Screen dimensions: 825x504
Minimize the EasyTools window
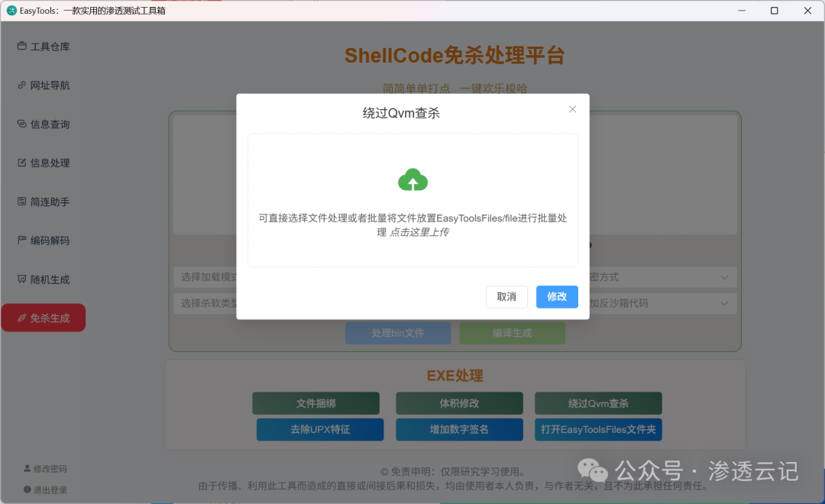(742, 11)
